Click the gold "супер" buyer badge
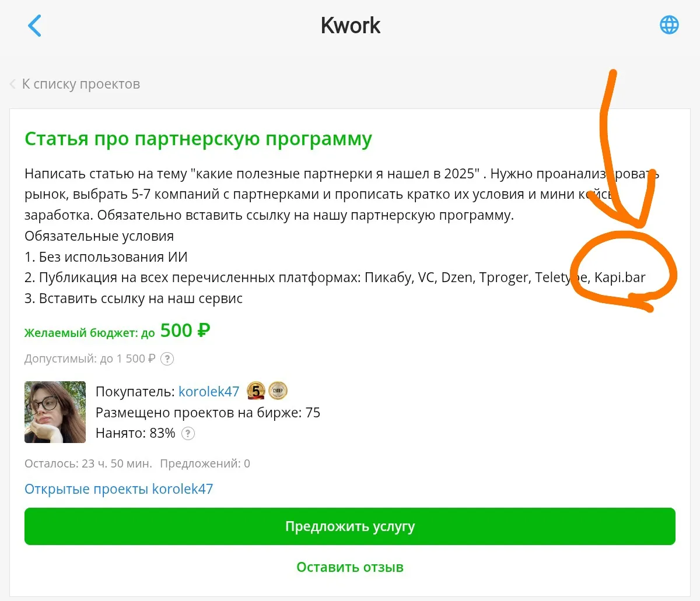The width and height of the screenshot is (700, 601). point(278,391)
